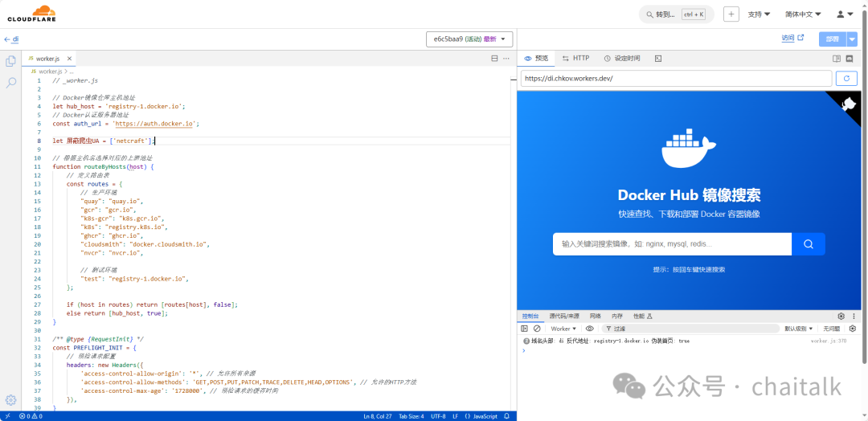
Task: Expand the console prompt chevron
Action: (x=524, y=349)
